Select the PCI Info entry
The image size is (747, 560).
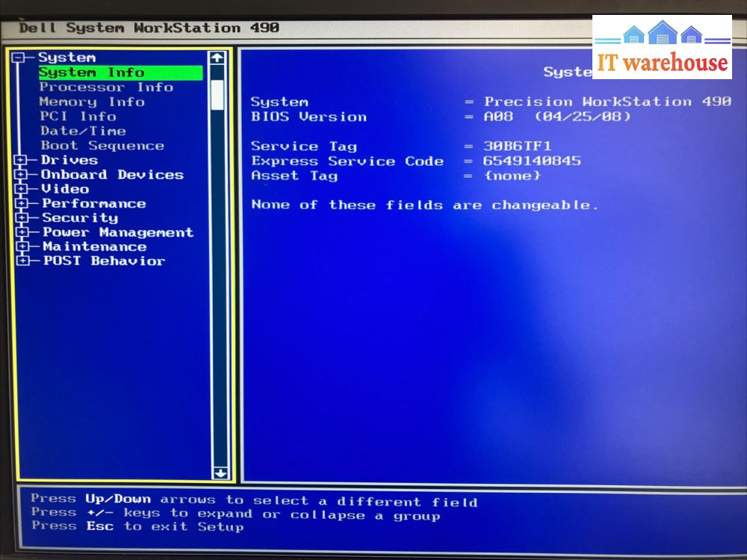pos(78,116)
